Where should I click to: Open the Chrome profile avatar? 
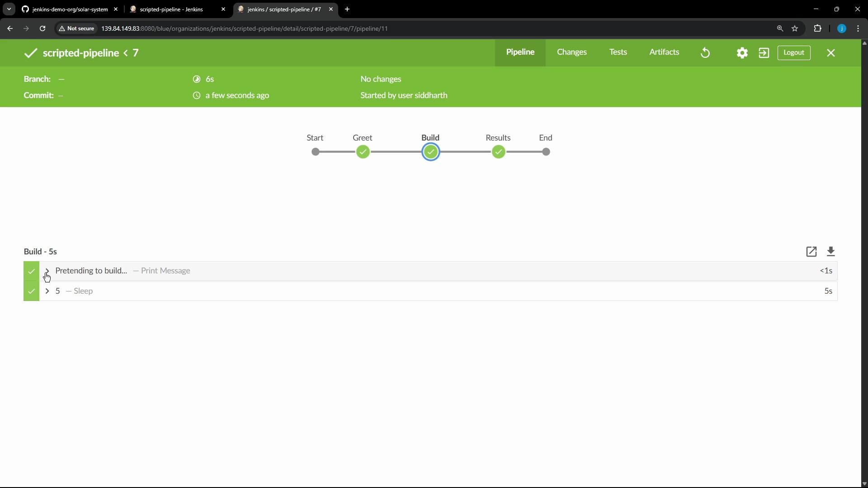[x=842, y=28]
